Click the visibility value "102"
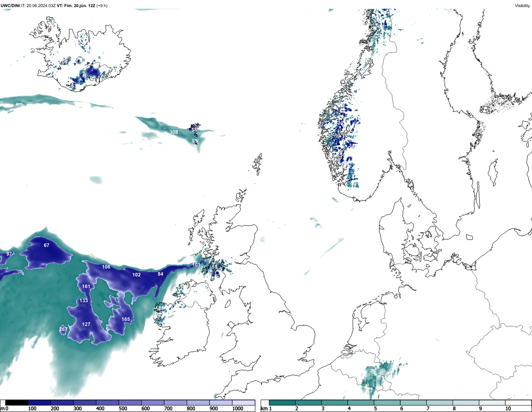 click(x=136, y=275)
